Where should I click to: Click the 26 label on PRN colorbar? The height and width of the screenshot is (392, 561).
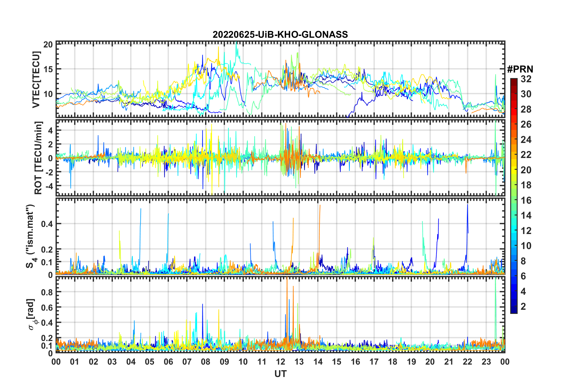pyautogui.click(x=526, y=124)
